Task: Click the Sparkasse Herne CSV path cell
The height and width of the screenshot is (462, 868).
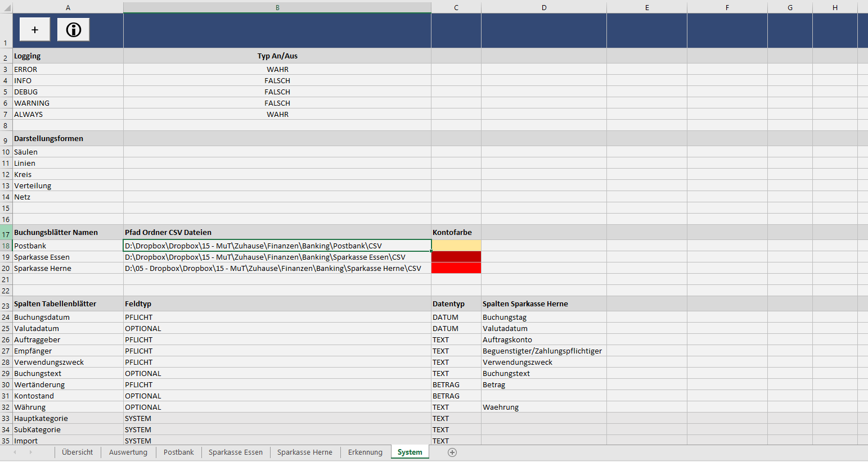Action: pyautogui.click(x=273, y=269)
